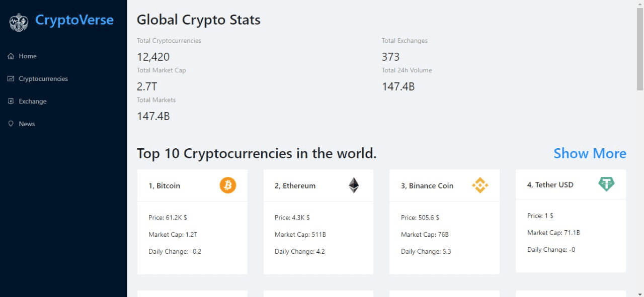
Task: Select the Home icon in the sidebar
Action: (x=10, y=56)
